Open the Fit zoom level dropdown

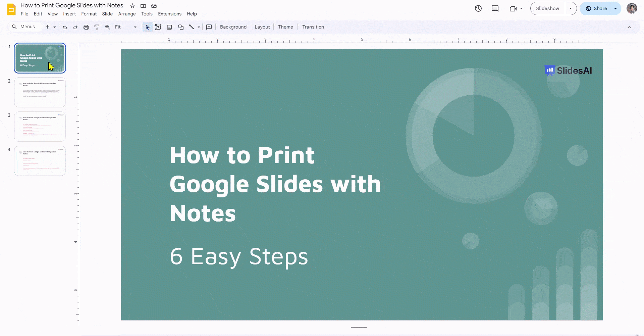point(135,27)
